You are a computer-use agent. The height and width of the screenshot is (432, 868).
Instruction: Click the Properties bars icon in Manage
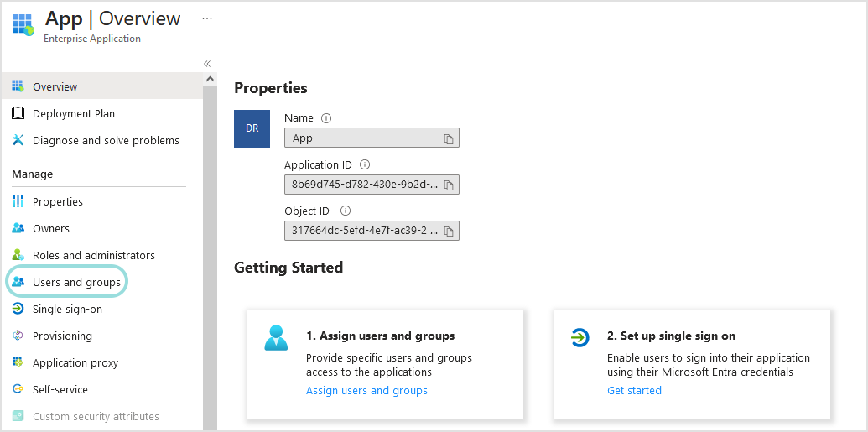18,201
